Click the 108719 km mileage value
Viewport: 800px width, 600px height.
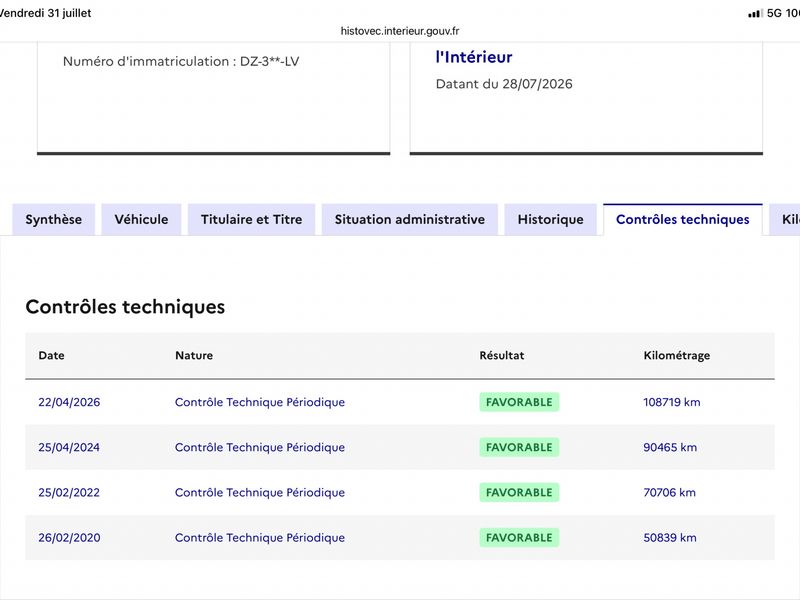tap(671, 402)
